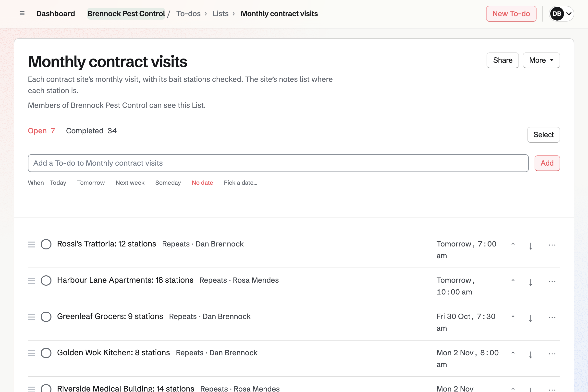Mark Rossi's Trattoria to-do complete
The width and height of the screenshot is (588, 392).
pyautogui.click(x=46, y=244)
